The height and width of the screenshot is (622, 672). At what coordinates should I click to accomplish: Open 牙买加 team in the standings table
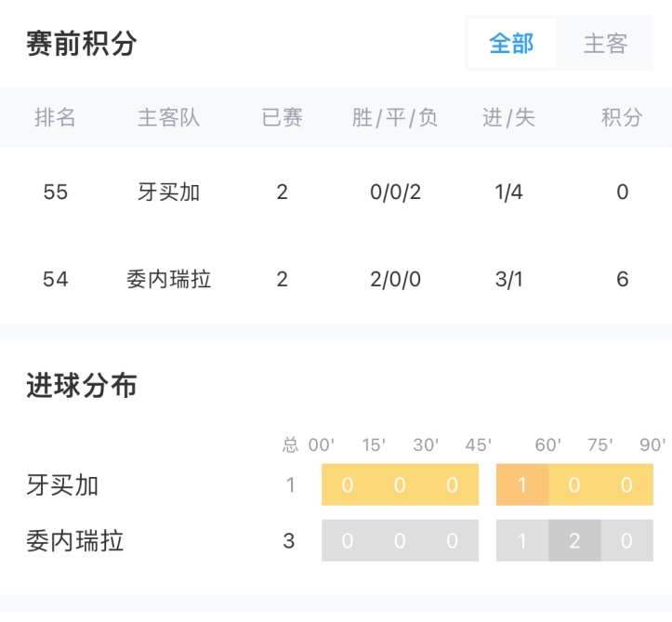[x=168, y=192]
